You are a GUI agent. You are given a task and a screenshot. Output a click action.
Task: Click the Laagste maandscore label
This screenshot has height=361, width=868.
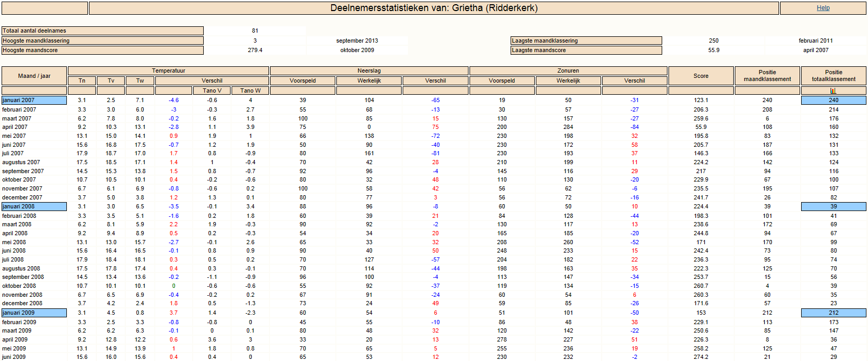[x=586, y=50]
